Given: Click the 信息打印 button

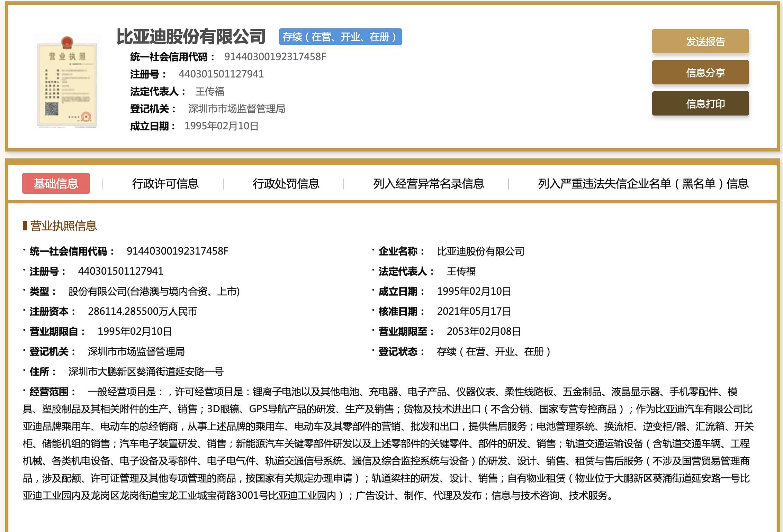Looking at the screenshot, I should (x=700, y=103).
